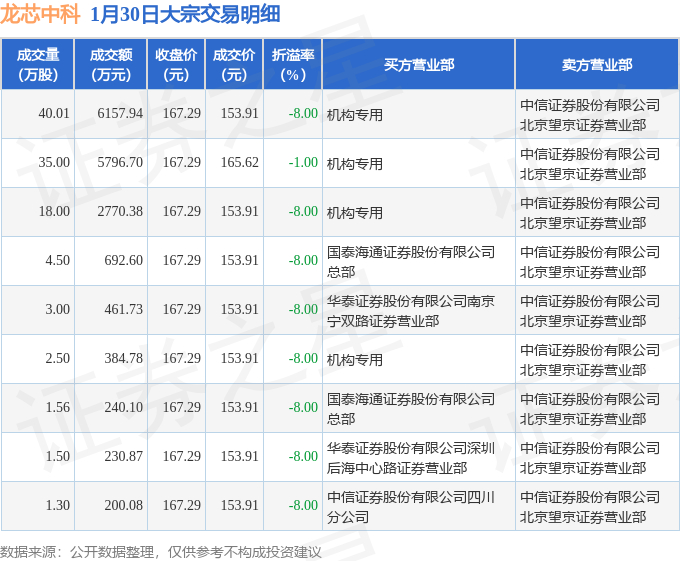The height and width of the screenshot is (561, 680).
Task: Click the amount cell 6157.94
Action: click(120, 114)
